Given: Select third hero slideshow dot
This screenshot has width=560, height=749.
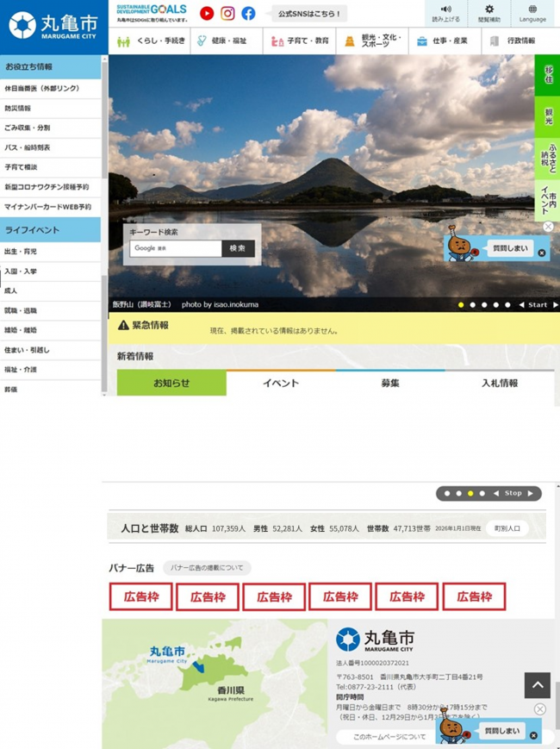Looking at the screenshot, I should (484, 305).
